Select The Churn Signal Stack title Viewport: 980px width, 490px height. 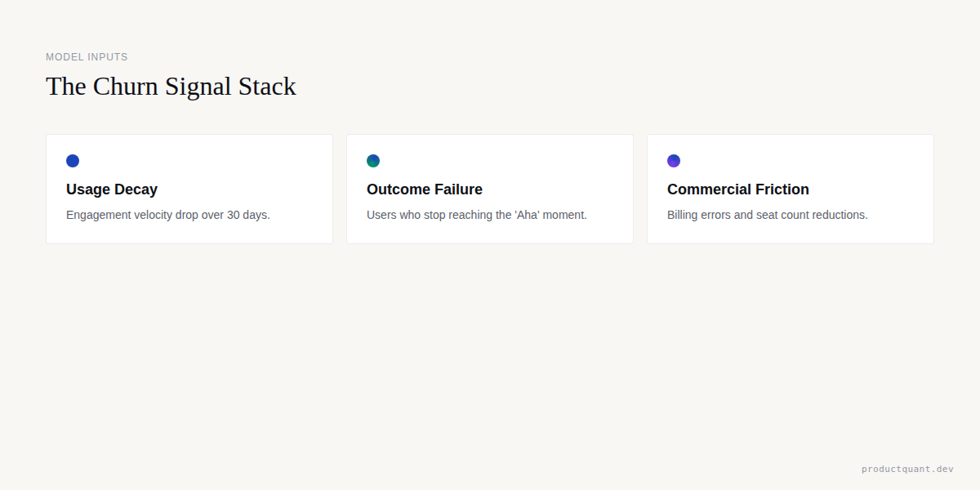[171, 86]
